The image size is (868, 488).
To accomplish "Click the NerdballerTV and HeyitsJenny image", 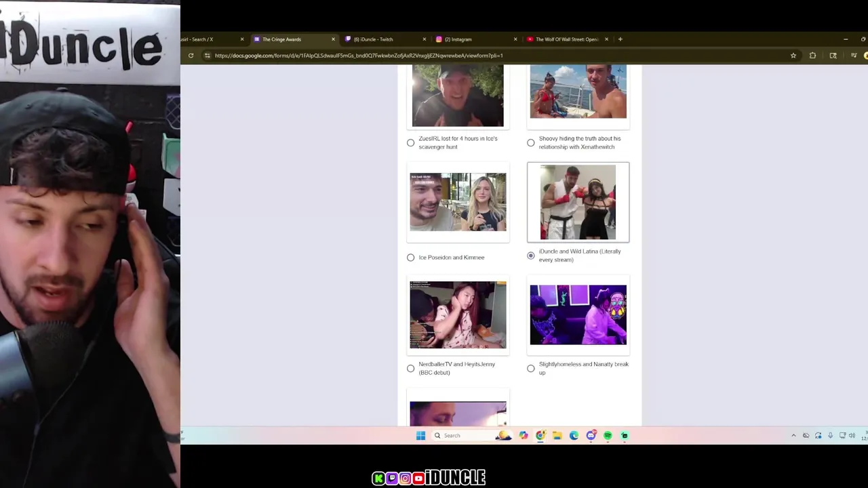I will [458, 314].
